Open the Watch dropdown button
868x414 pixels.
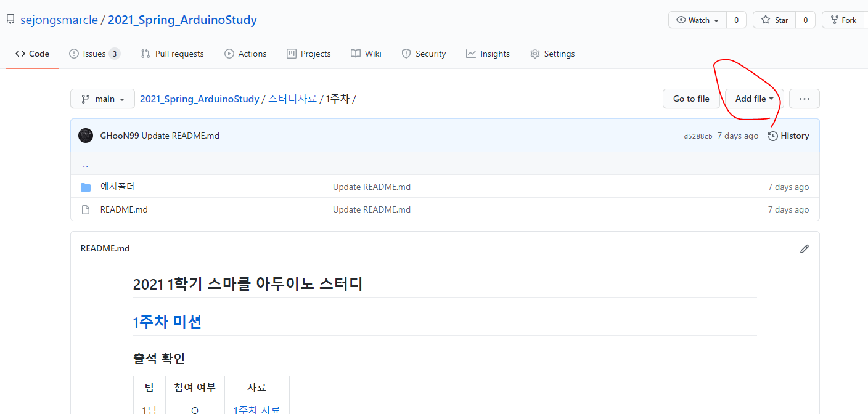(x=697, y=20)
